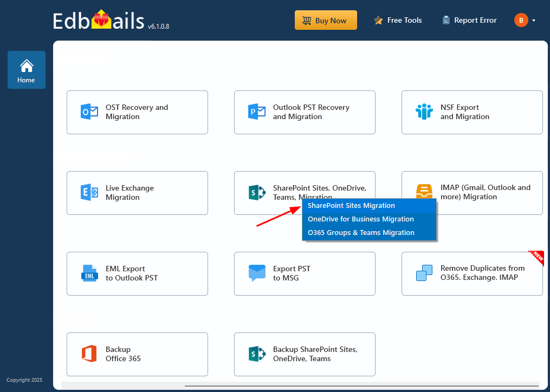Image resolution: width=550 pixels, height=392 pixels.
Task: Open Live Exchange Migration tile
Action: pos(137,193)
